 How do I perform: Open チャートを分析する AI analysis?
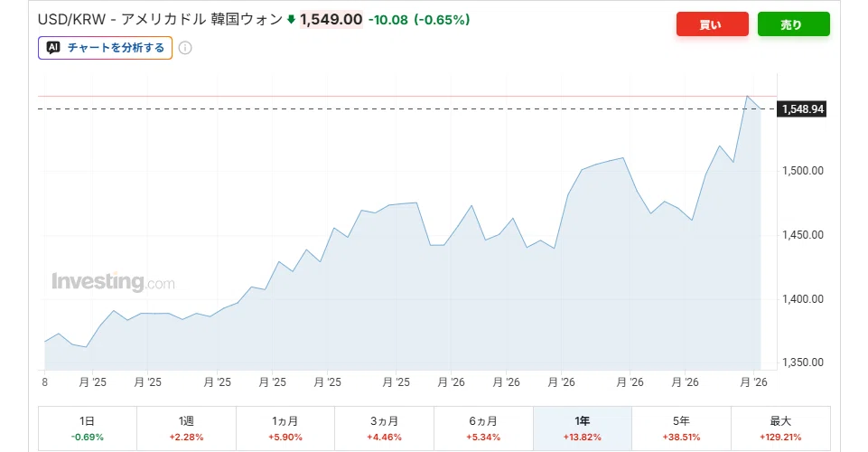pos(105,48)
